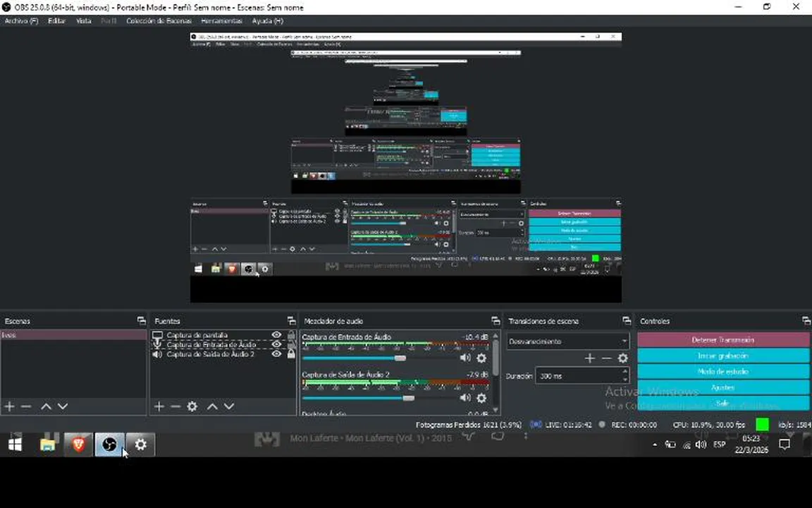The image size is (812, 508).
Task: Open the Settings gear app on the taskbar
Action: (140, 445)
